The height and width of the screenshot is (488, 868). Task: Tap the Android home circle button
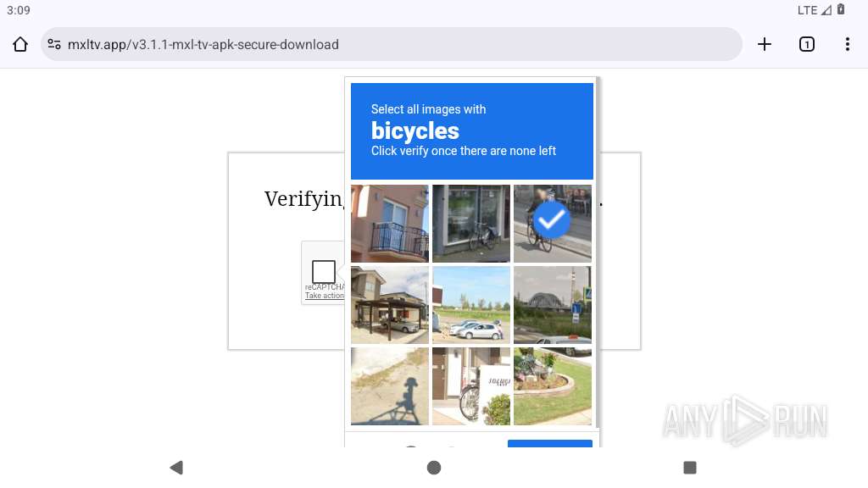[x=434, y=468]
